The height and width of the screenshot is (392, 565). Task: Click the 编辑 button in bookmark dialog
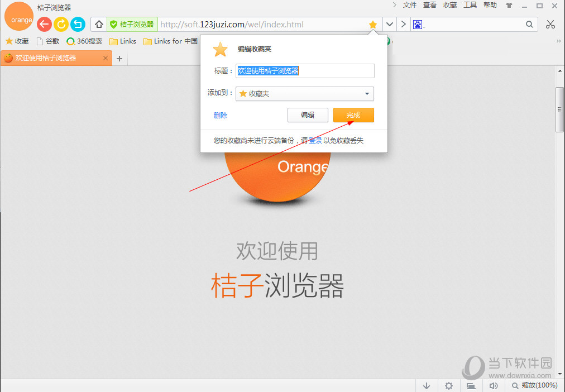(308, 115)
